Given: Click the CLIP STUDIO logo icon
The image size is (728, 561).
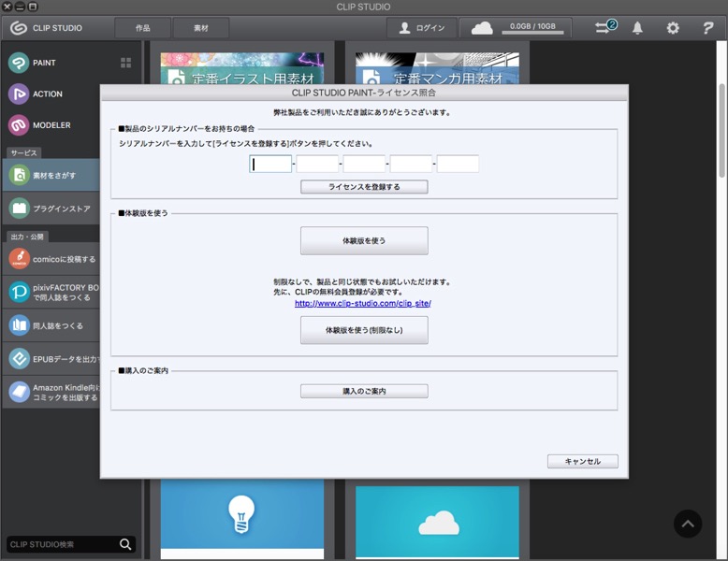Looking at the screenshot, I should [x=19, y=28].
